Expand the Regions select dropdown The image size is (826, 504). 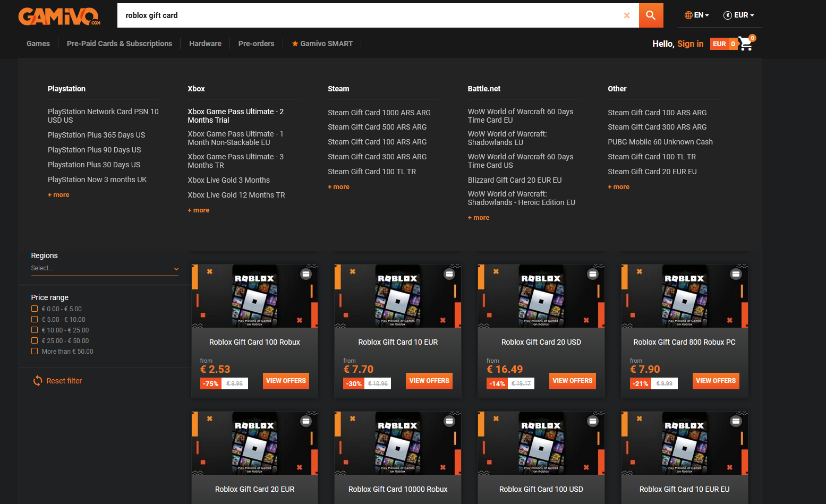point(105,269)
